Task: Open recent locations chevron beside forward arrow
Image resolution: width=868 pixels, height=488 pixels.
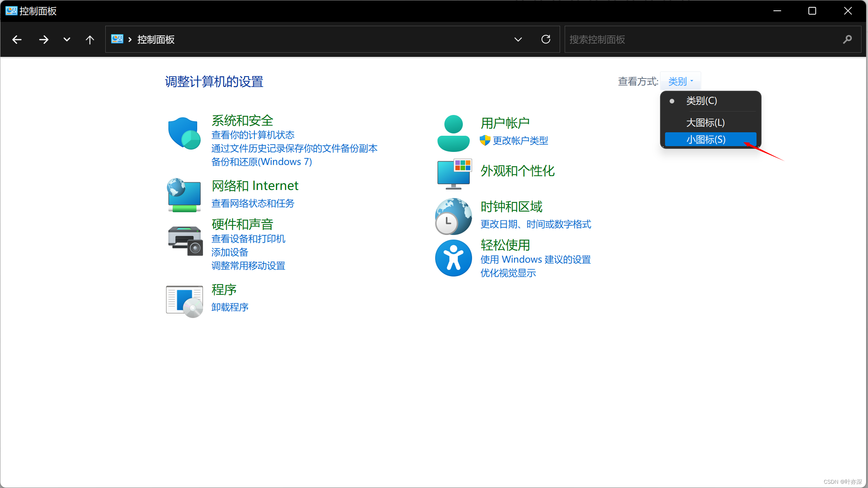Action: (67, 39)
